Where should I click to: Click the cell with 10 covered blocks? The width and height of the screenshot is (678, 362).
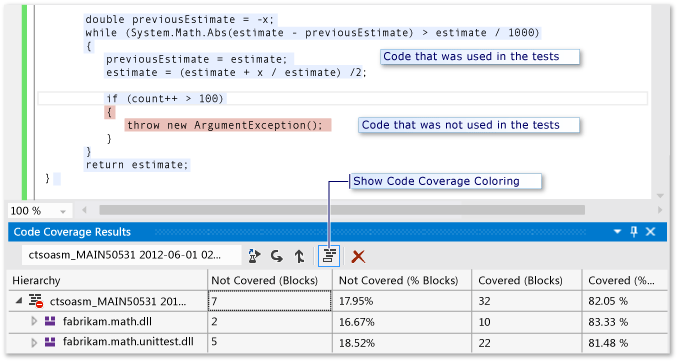[x=527, y=322]
